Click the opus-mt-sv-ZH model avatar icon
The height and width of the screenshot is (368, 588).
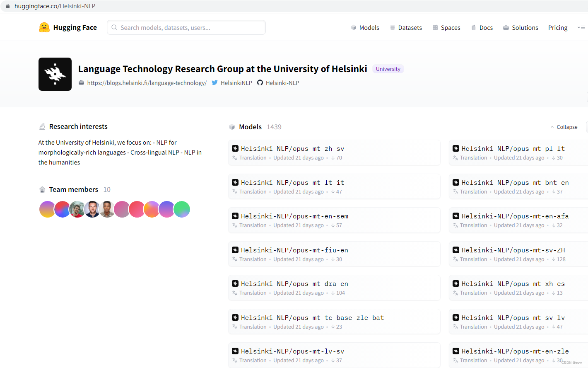(456, 250)
